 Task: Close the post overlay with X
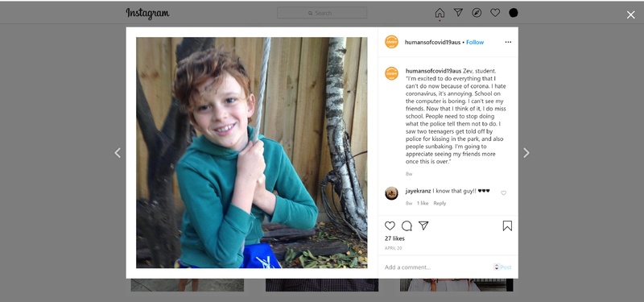630,15
